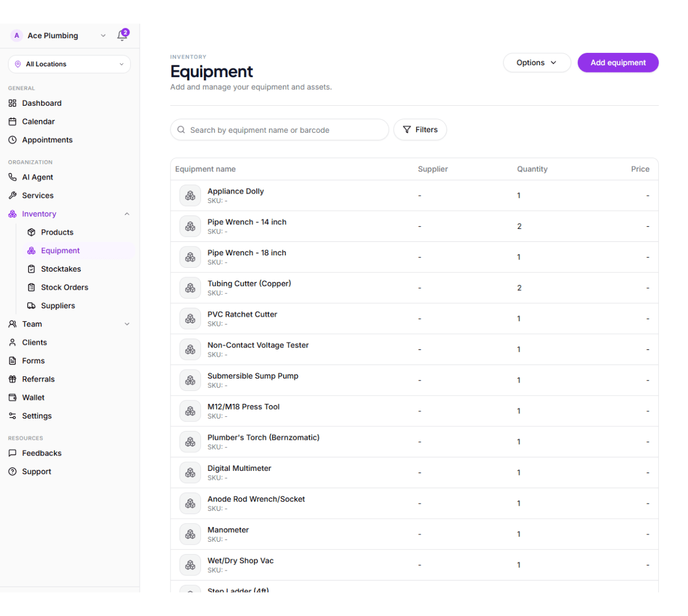This screenshot has height=616, width=688.
Task: Open the Forms page
Action: pos(33,361)
